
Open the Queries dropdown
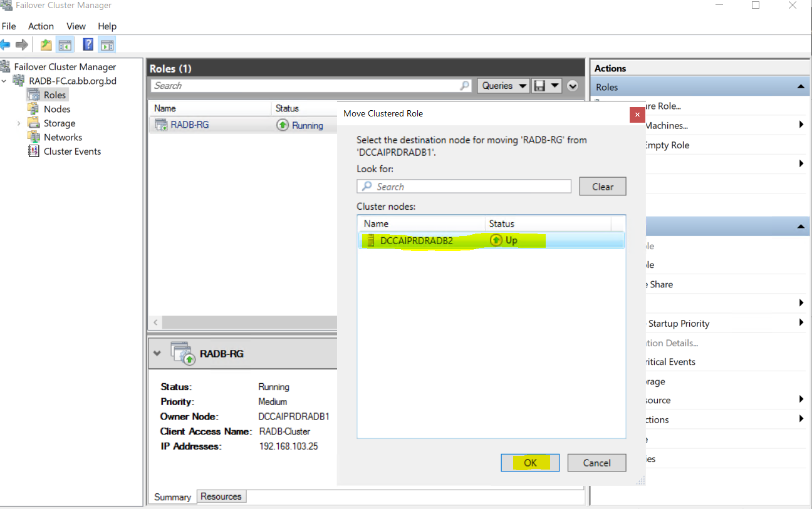click(x=504, y=86)
